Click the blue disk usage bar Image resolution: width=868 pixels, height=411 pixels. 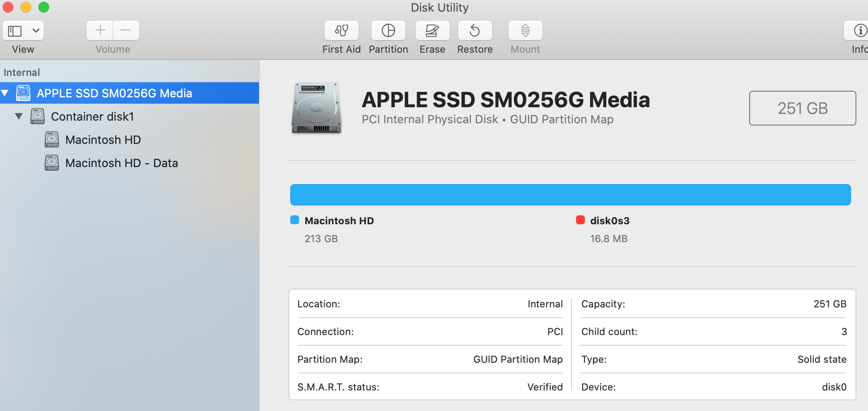(570, 195)
